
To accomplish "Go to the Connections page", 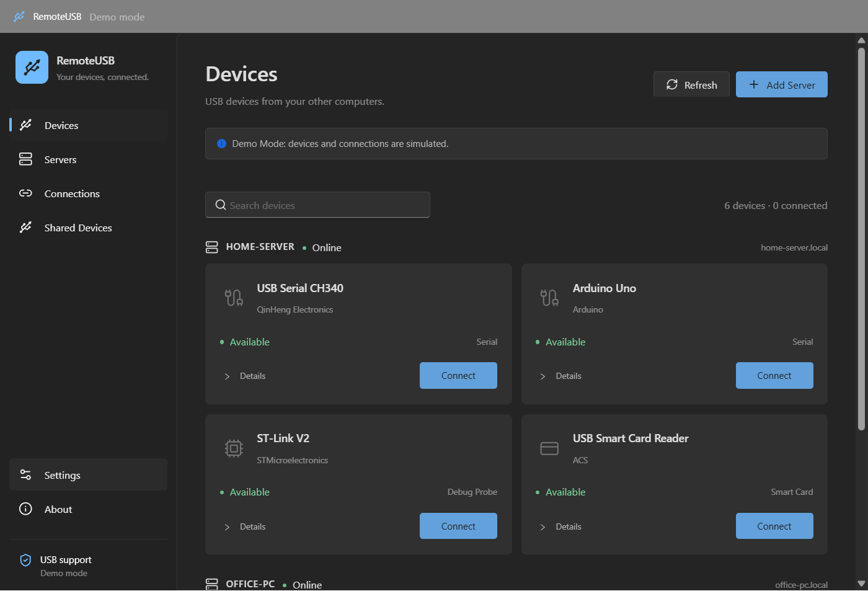I will click(x=88, y=193).
